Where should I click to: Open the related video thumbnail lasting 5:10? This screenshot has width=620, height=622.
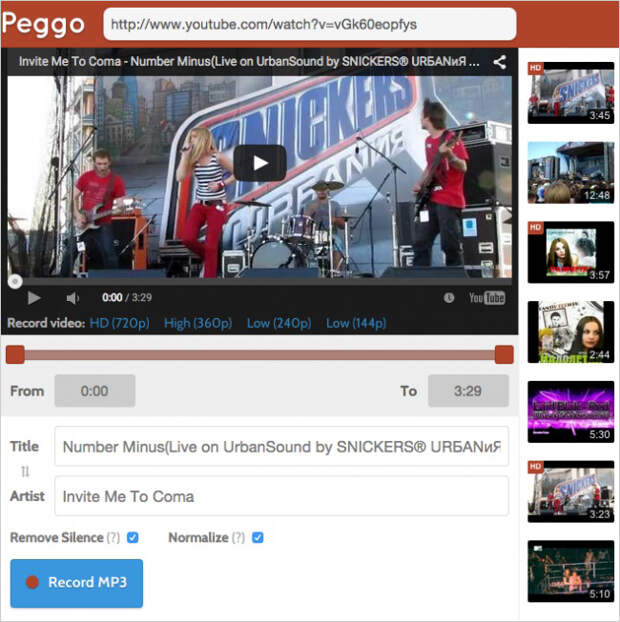[x=571, y=571]
